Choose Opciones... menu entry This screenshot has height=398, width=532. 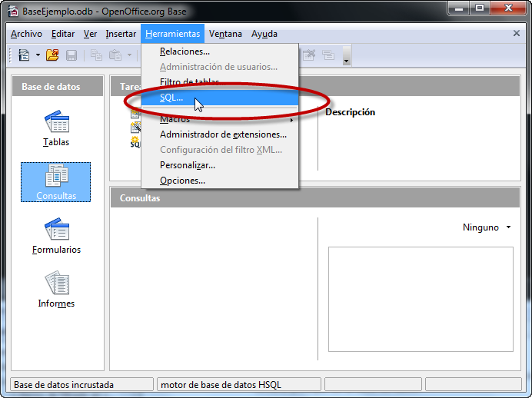tap(220, 181)
